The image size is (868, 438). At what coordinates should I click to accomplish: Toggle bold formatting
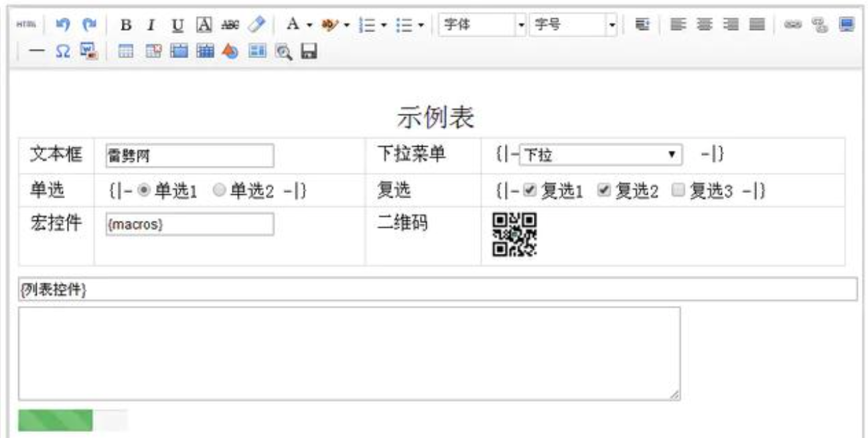pyautogui.click(x=125, y=25)
